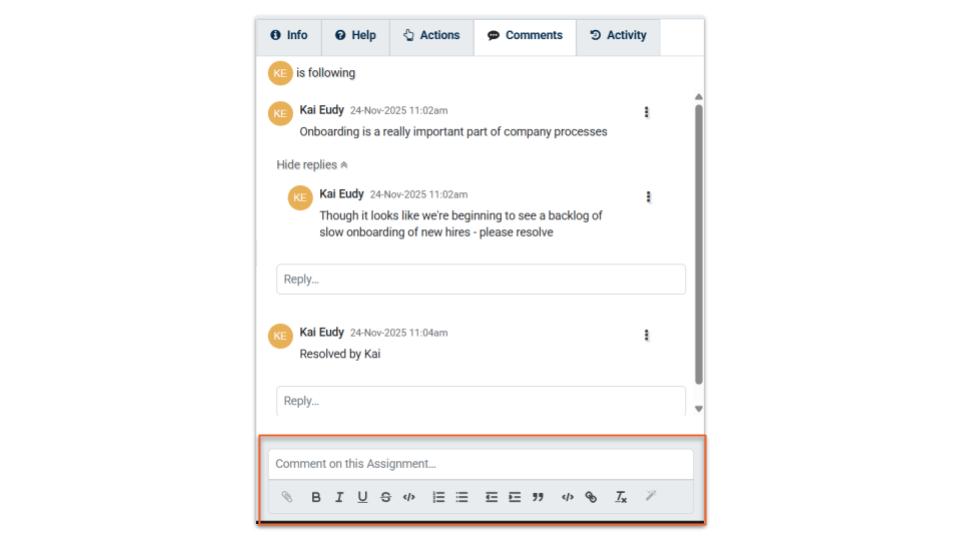
Task: Switch to the Info tab
Action: tap(289, 36)
